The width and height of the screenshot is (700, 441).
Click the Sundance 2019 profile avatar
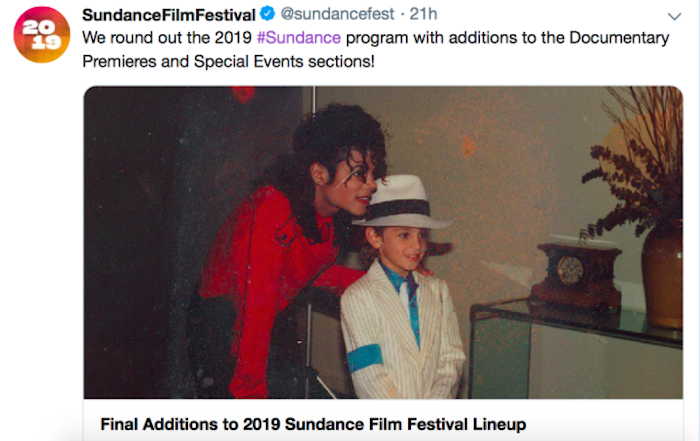point(42,35)
